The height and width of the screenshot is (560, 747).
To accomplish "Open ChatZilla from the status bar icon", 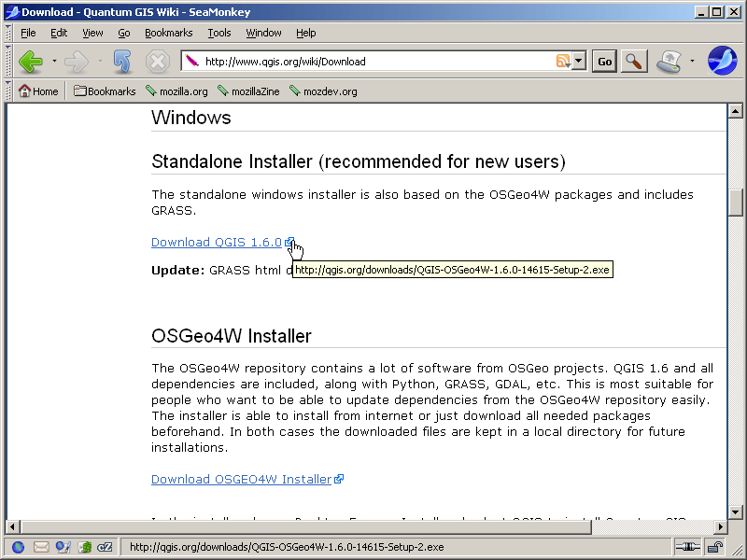I will [105, 547].
